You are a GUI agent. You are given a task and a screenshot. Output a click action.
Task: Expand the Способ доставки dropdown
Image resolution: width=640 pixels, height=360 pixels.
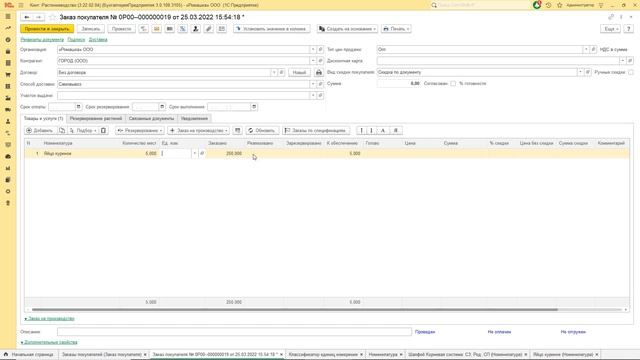313,84
